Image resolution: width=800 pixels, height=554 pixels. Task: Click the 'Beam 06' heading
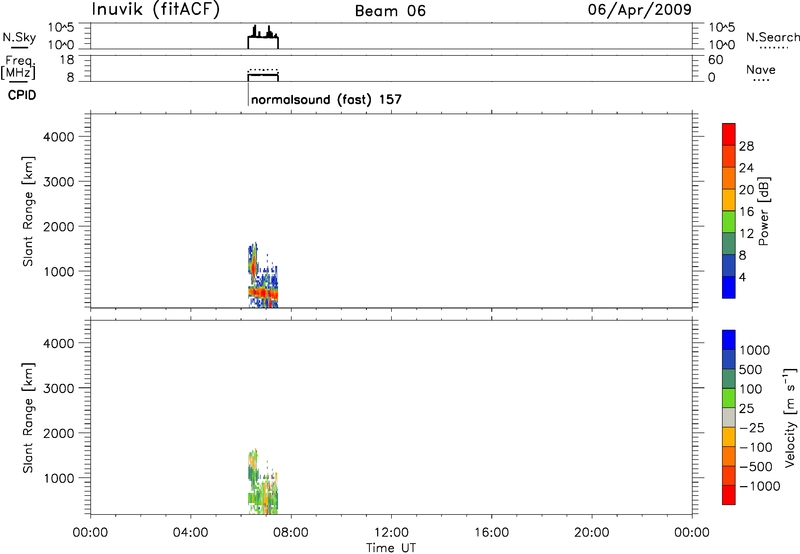pos(390,11)
